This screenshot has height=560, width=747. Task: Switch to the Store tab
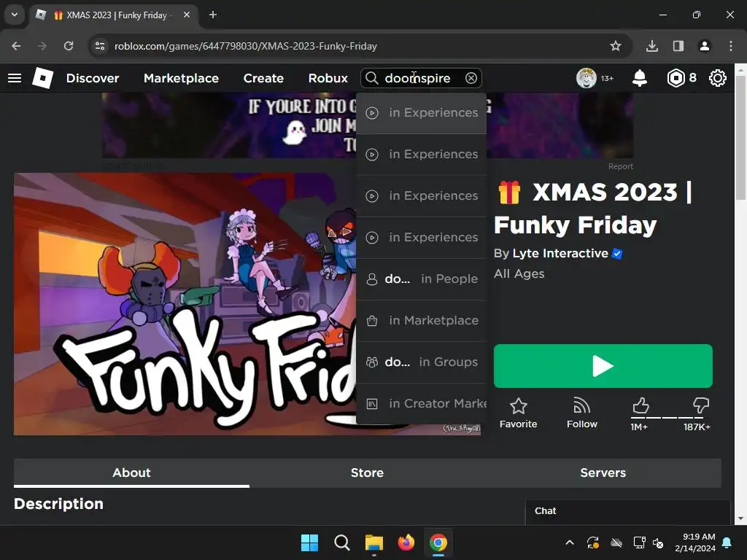coord(367,472)
